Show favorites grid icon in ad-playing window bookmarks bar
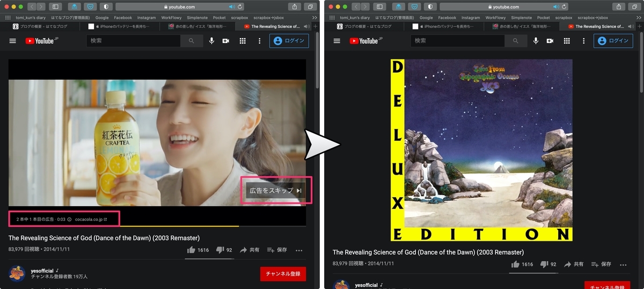 pyautogui.click(x=8, y=18)
